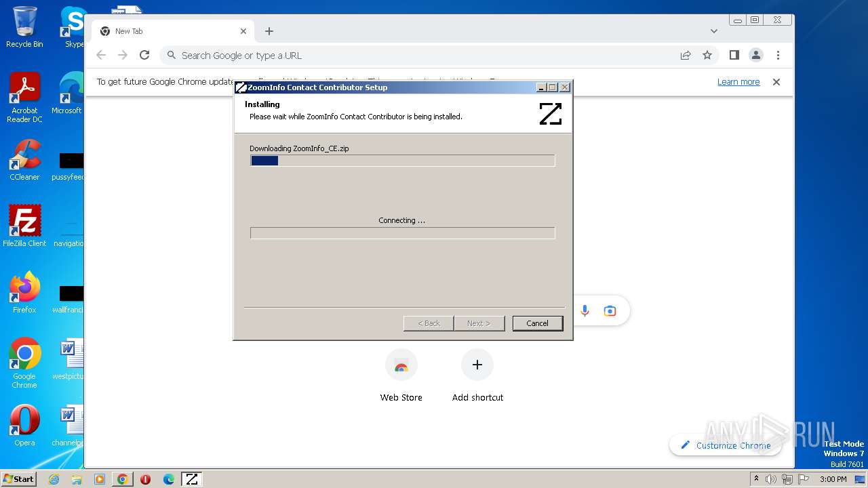
Task: Open File Explorer from taskbar
Action: pyautogui.click(x=77, y=479)
